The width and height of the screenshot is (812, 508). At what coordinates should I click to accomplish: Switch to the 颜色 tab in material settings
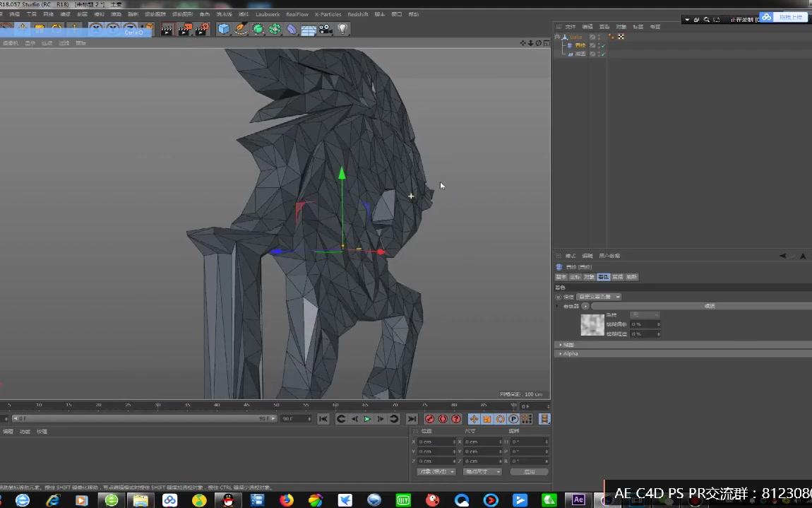pyautogui.click(x=603, y=277)
